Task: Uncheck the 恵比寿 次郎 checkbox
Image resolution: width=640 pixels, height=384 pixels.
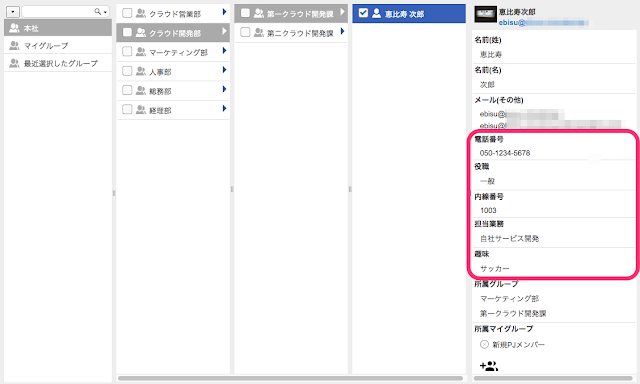Action: [x=363, y=13]
